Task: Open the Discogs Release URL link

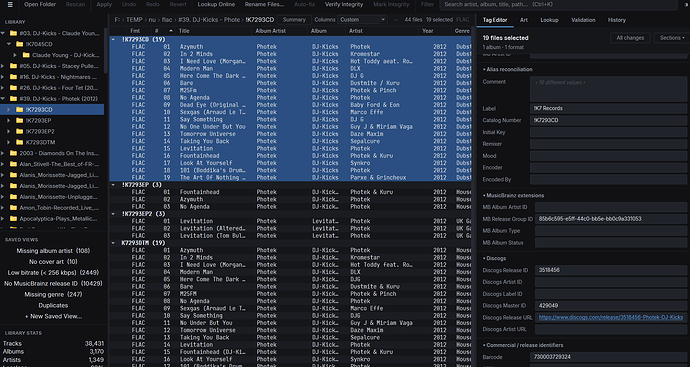Action: [x=611, y=317]
